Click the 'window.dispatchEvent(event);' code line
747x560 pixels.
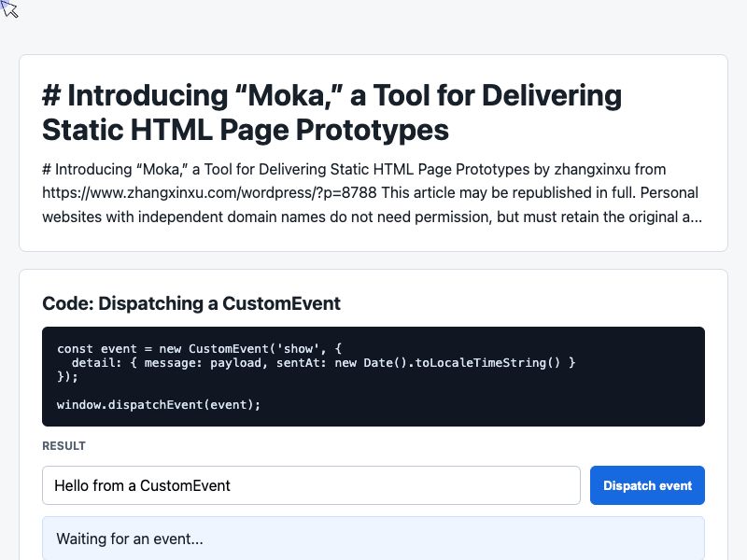tap(159, 405)
